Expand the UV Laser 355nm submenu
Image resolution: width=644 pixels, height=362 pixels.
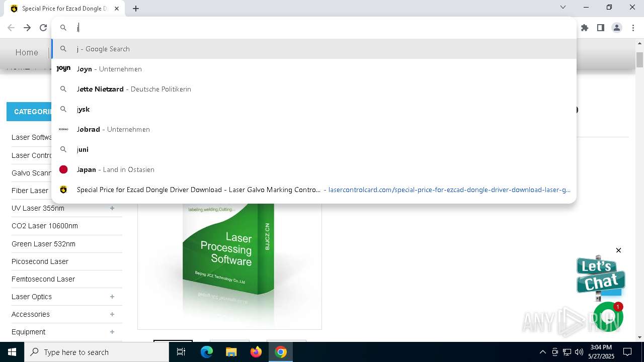click(x=112, y=208)
